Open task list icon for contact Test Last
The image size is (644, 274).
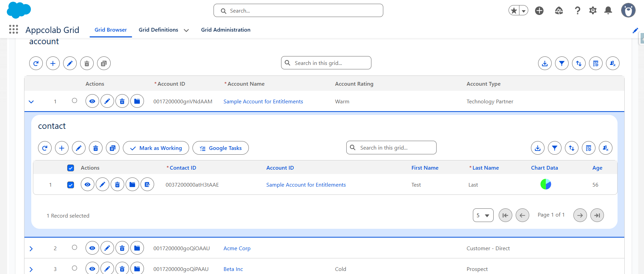pos(147,184)
